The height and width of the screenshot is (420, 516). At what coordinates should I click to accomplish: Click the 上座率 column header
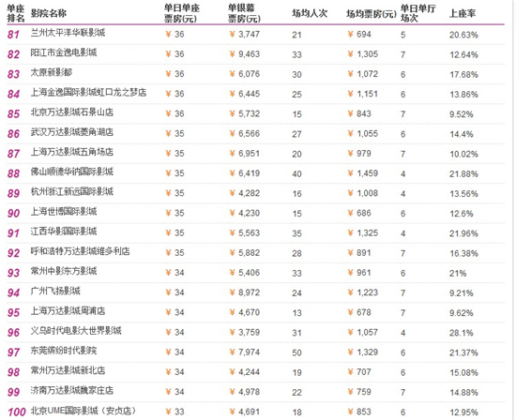click(463, 13)
